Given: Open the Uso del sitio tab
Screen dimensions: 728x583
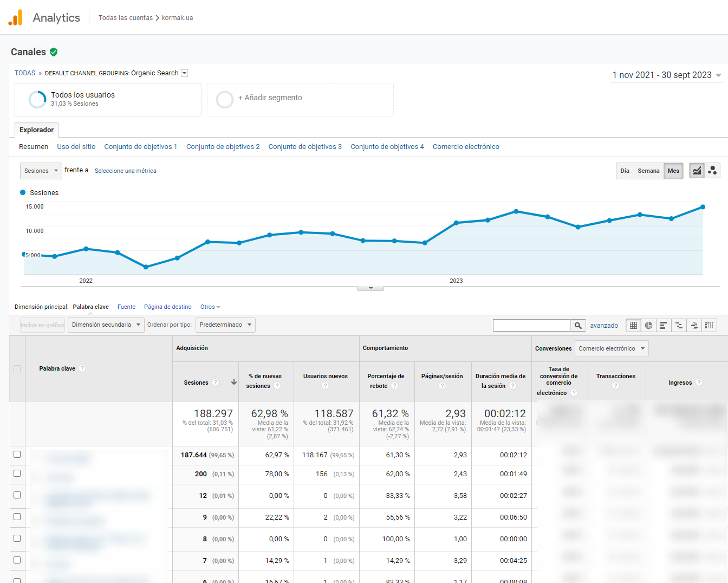Looking at the screenshot, I should [76, 147].
